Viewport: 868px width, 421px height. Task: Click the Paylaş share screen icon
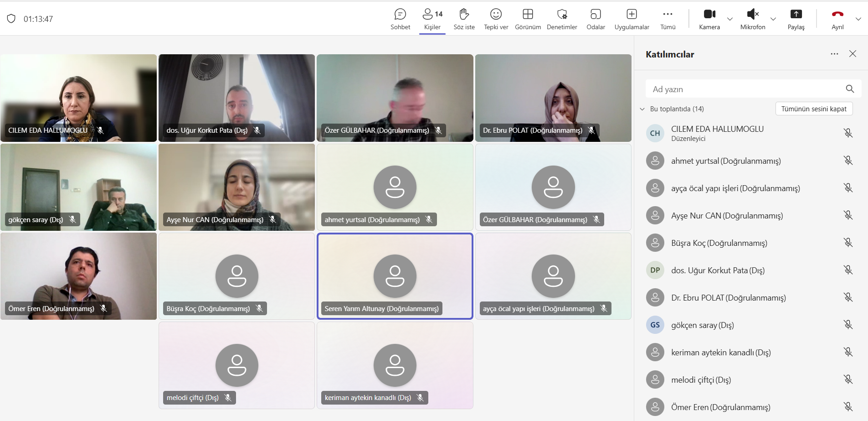click(x=796, y=14)
